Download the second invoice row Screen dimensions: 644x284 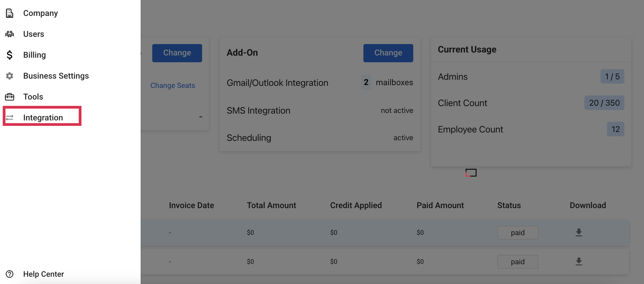[578, 262]
